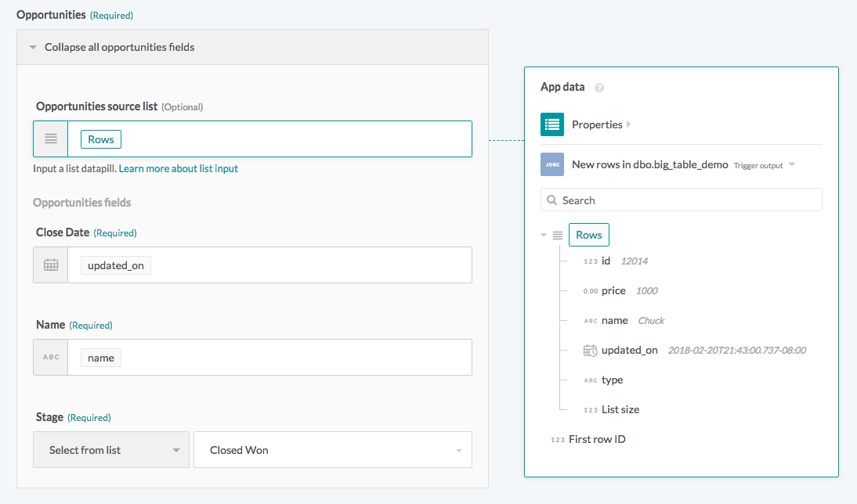Click the list icon next to Rows tree node
This screenshot has height=504, width=857.
(x=558, y=236)
